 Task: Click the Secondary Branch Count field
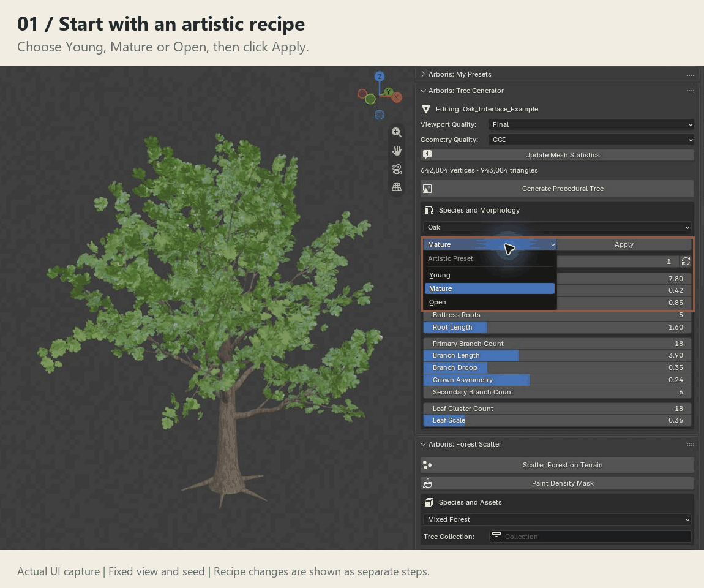[x=557, y=392]
